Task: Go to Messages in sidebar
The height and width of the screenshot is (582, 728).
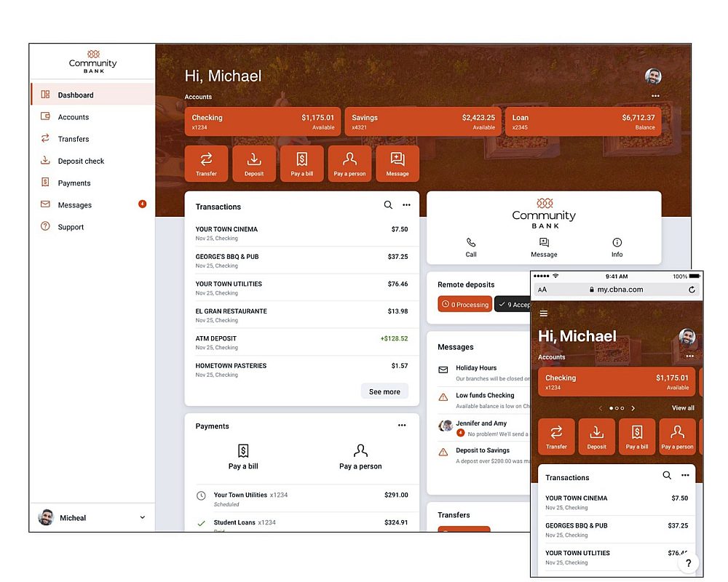Action: coord(74,205)
